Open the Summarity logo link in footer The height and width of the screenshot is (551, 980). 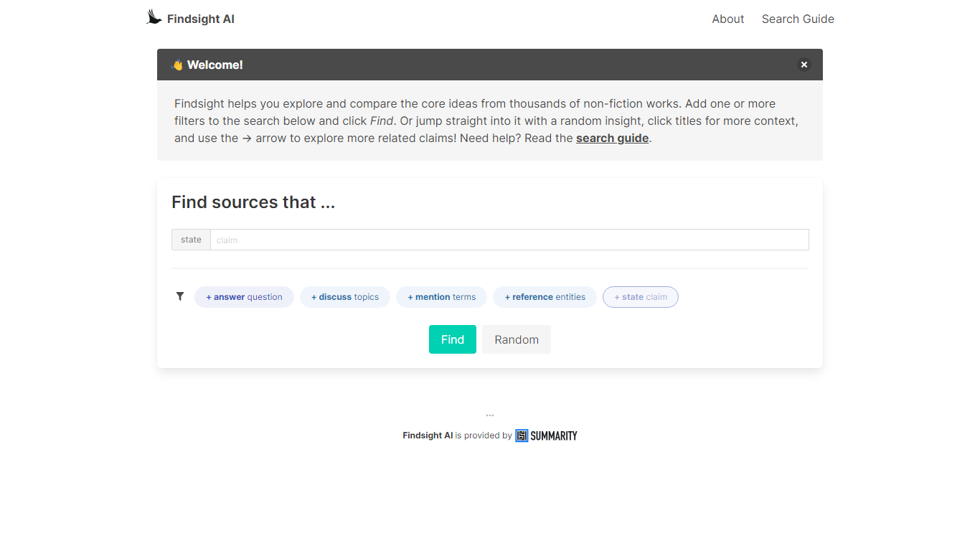coord(546,435)
